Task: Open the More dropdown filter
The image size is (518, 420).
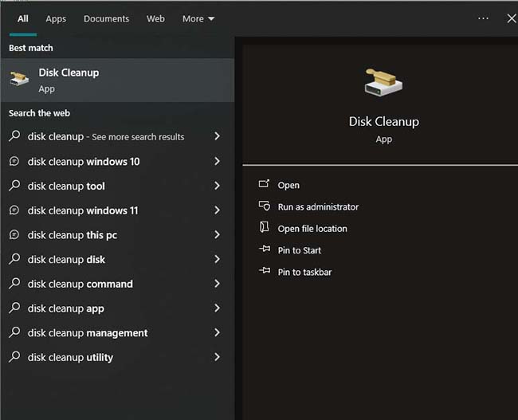Action: [x=198, y=19]
